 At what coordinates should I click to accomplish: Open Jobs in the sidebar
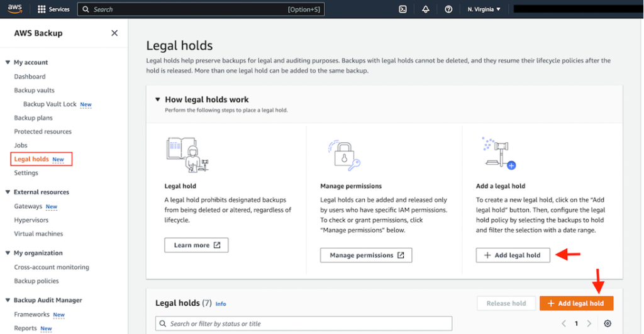tap(21, 145)
